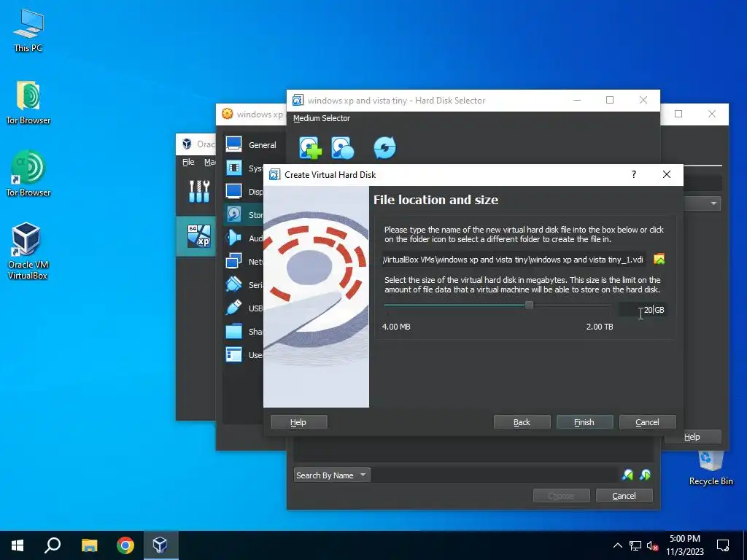The image size is (747, 560).
Task: Select Storage icon in settings sidebar
Action: tap(234, 215)
